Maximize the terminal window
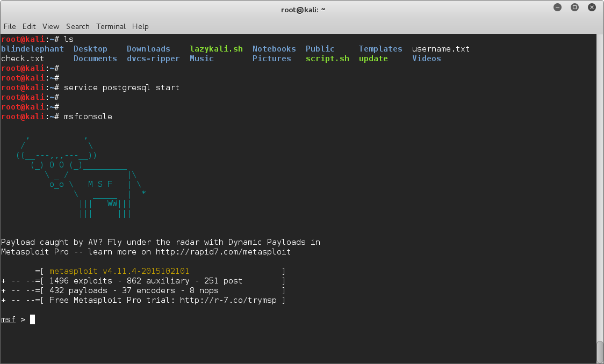 click(575, 8)
